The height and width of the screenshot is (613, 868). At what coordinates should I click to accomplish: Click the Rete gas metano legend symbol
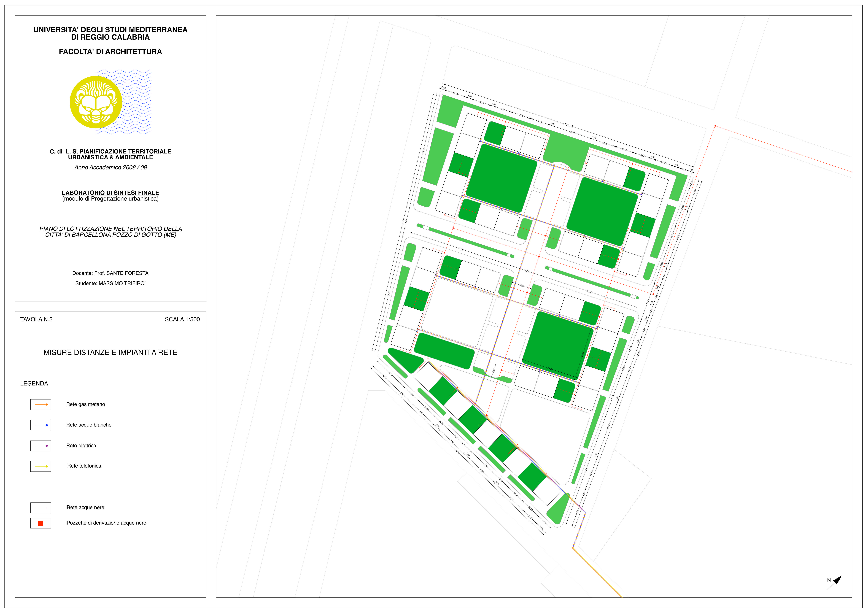41,404
